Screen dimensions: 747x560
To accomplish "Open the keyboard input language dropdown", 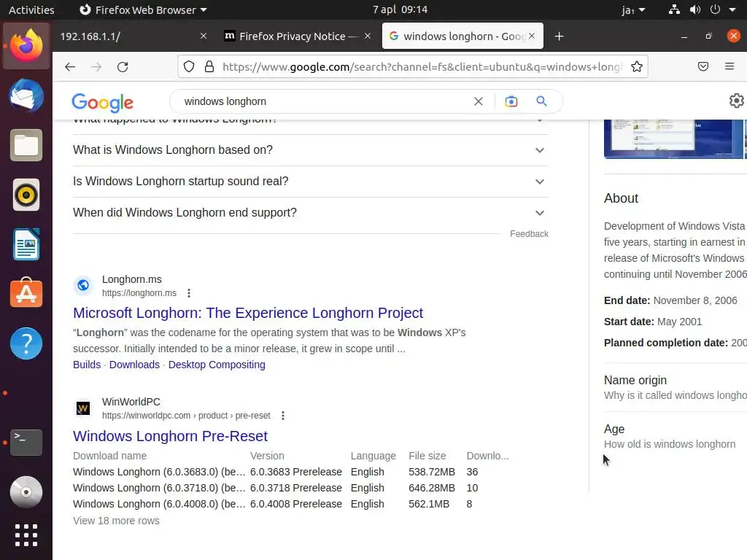I will [x=634, y=9].
